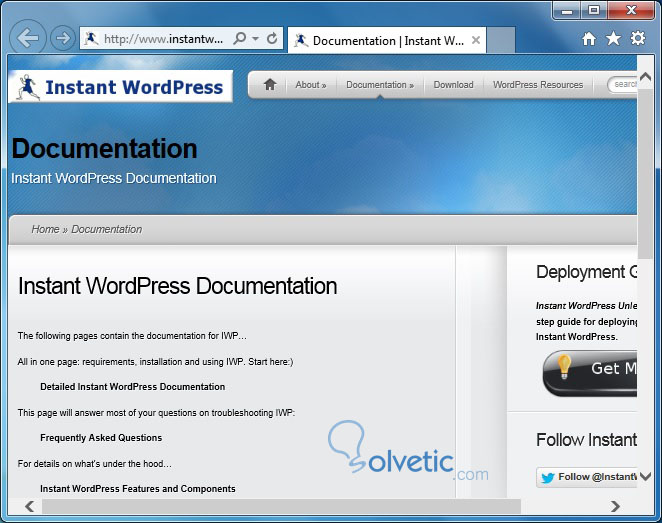The height and width of the screenshot is (523, 662).
Task: Click the horizontal scrollbar right arrow
Action: pyautogui.click(x=615, y=506)
